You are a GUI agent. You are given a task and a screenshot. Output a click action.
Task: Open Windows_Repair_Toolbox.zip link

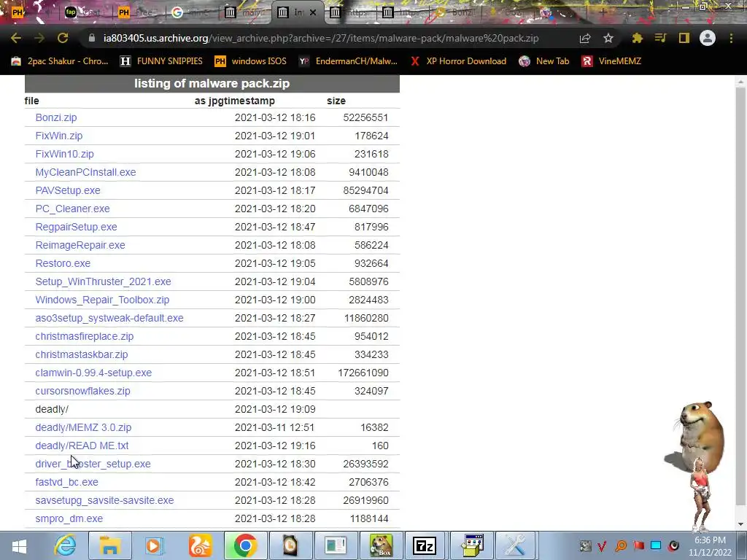102,300
